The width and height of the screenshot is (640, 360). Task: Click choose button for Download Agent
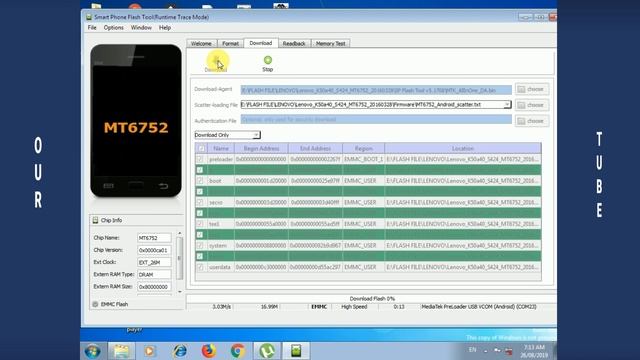(x=532, y=89)
